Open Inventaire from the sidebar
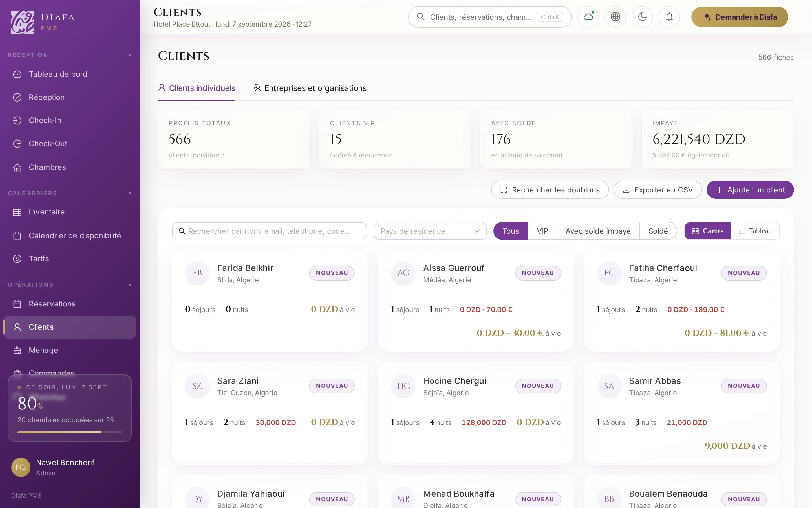The image size is (812, 508). coord(70,212)
